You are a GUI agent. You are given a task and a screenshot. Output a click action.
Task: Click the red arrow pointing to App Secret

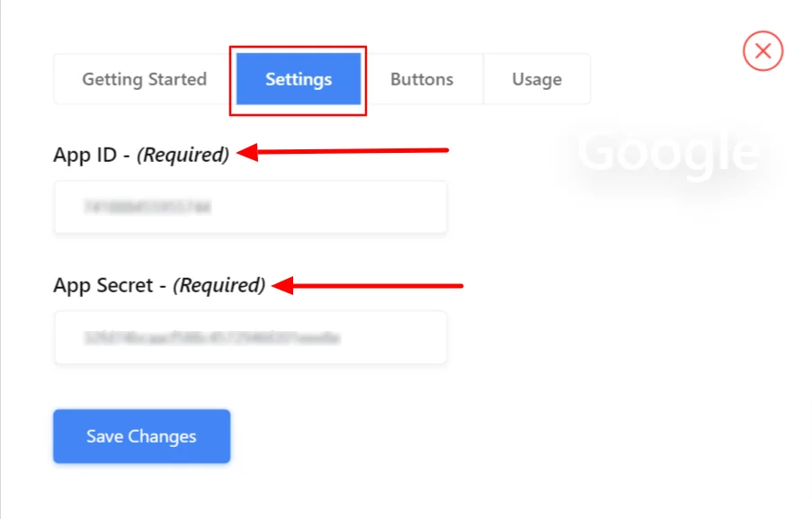pyautogui.click(x=367, y=286)
